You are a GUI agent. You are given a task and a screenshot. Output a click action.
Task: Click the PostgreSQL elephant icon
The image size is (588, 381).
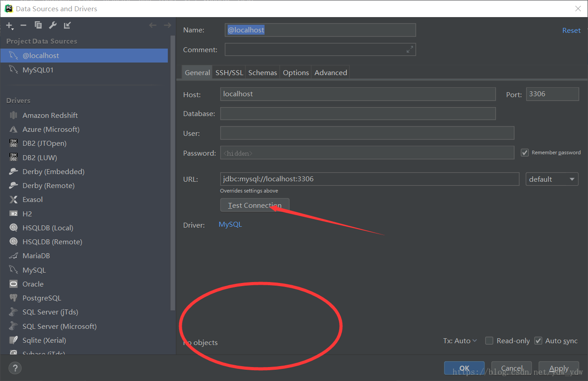[x=13, y=298]
